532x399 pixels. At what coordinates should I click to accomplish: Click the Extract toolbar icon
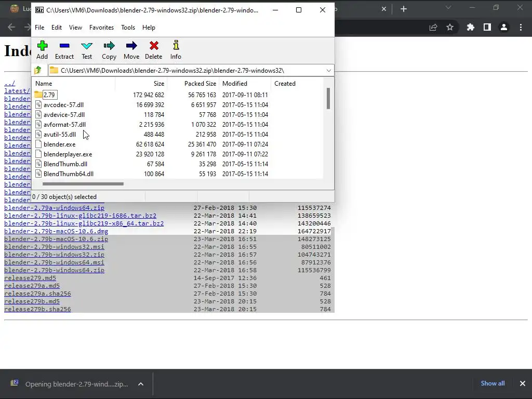[64, 46]
